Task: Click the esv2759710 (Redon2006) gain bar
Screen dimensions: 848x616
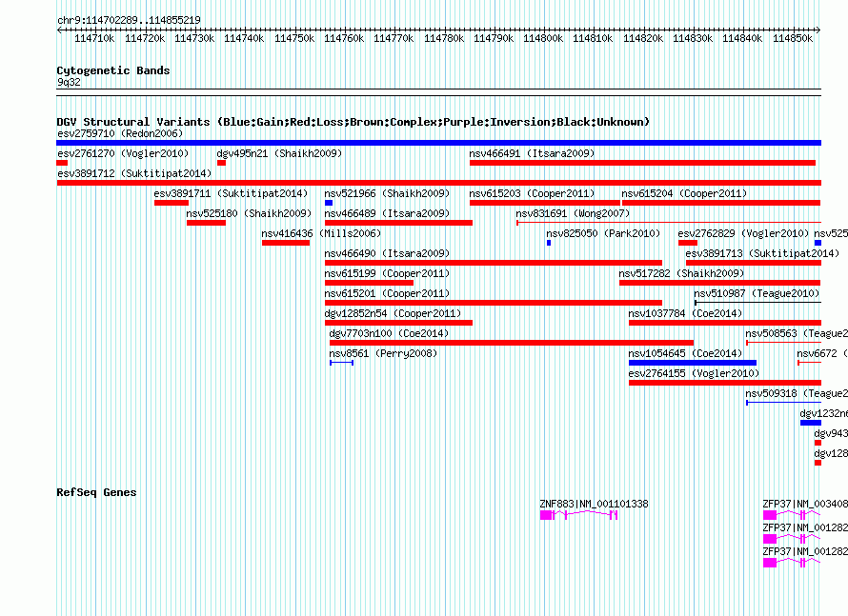Action: click(x=438, y=143)
